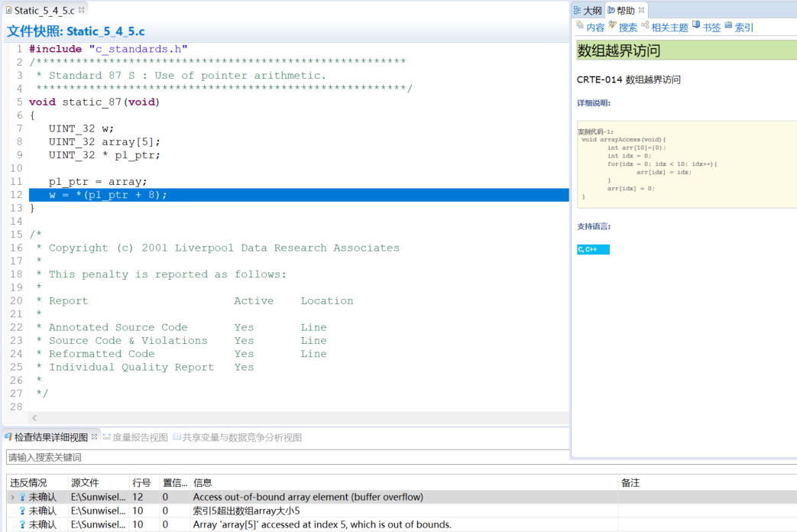797x532 pixels.
Task: Close the Static_5_4_5.c editor tab
Action: (81, 10)
